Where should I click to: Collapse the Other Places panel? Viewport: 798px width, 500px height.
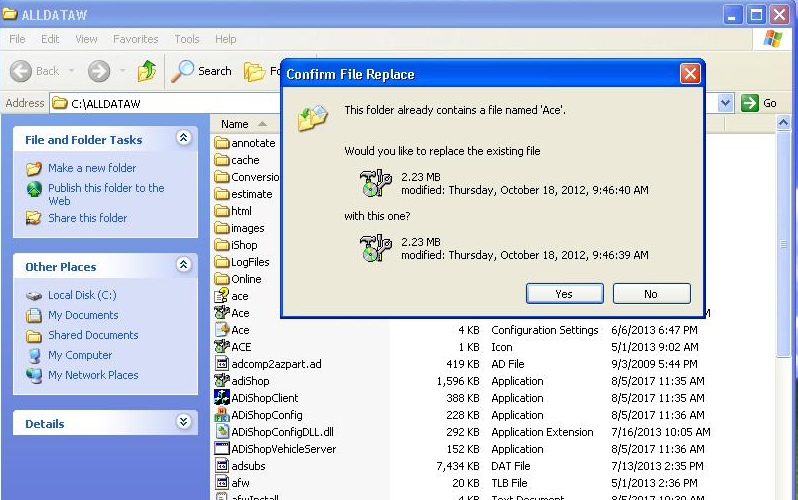click(x=183, y=265)
